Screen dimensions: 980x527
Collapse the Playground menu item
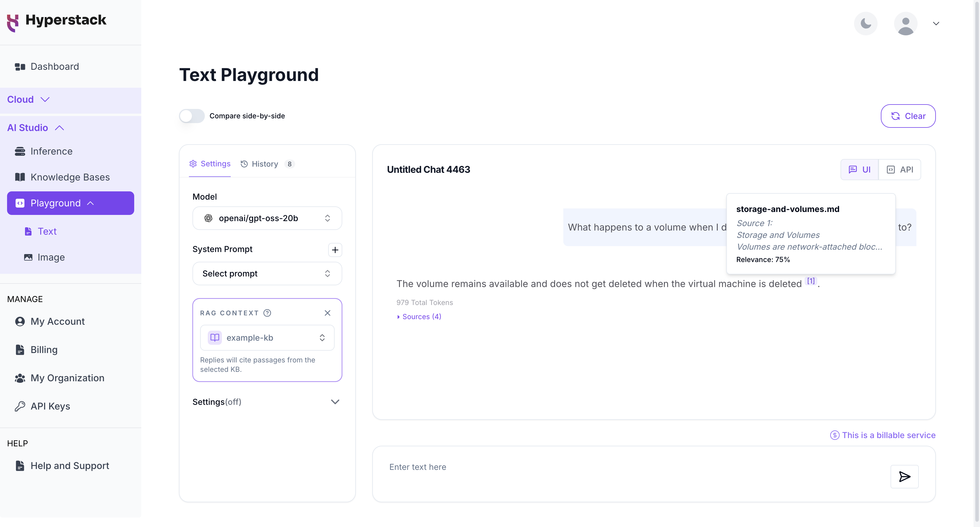click(x=70, y=203)
